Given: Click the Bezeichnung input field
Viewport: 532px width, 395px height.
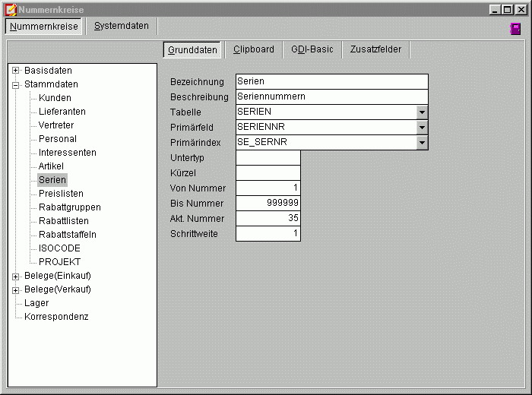Looking at the screenshot, I should click(x=331, y=81).
